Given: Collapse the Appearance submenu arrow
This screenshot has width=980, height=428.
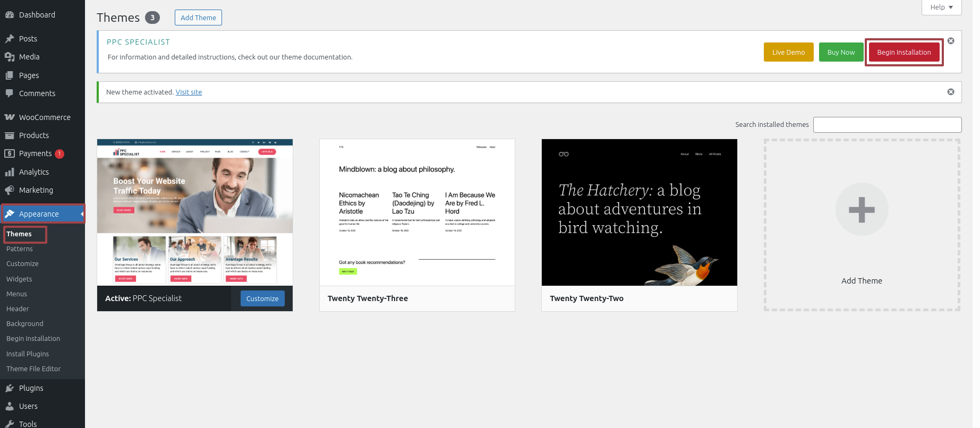Looking at the screenshot, I should (x=82, y=214).
